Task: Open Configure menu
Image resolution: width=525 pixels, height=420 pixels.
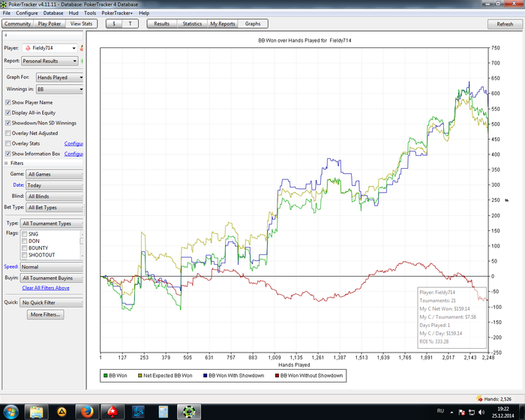Action: (27, 13)
